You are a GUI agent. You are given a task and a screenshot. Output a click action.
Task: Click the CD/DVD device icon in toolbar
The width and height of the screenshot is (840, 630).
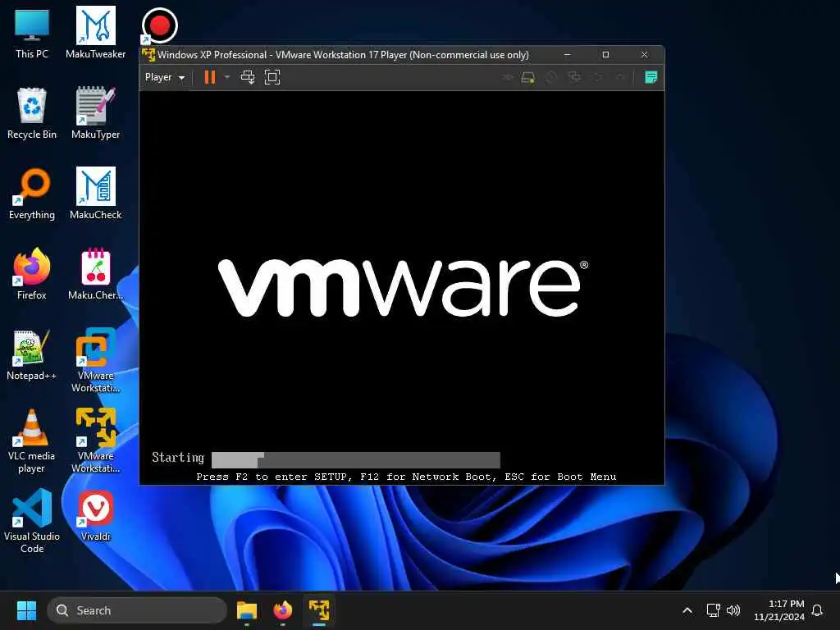pyautogui.click(x=551, y=78)
